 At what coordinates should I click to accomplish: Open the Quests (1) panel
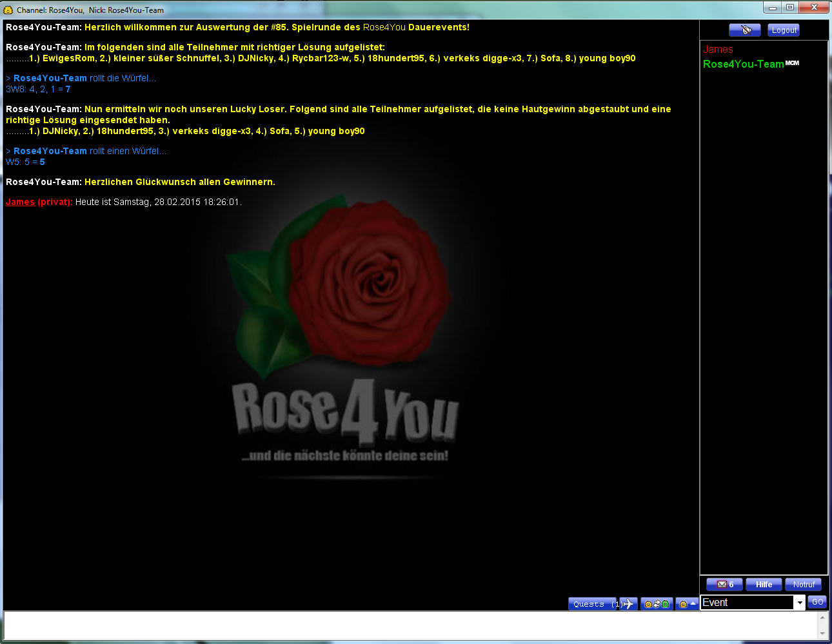[x=593, y=604]
